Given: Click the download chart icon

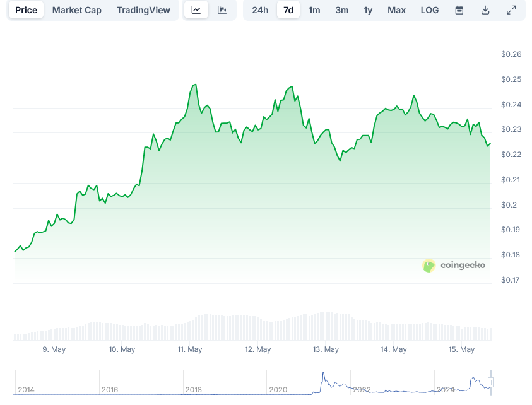Looking at the screenshot, I should (485, 9).
